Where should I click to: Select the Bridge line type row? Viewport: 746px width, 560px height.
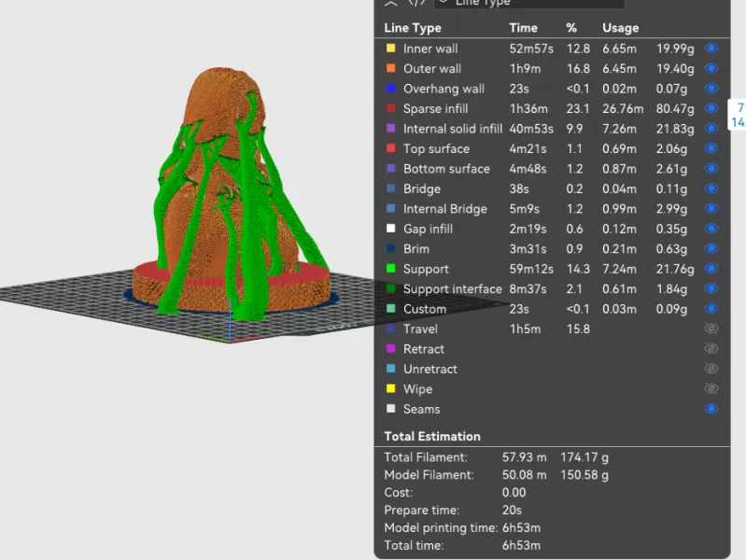[x=422, y=189]
